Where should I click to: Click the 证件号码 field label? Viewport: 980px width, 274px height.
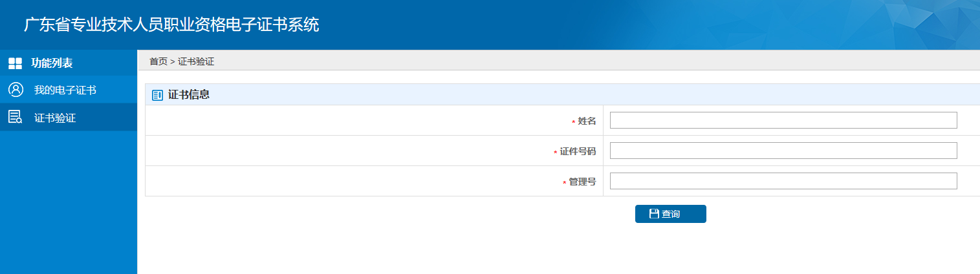(x=578, y=151)
